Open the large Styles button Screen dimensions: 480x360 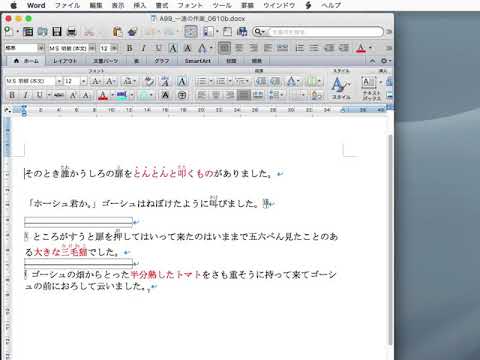point(341,88)
